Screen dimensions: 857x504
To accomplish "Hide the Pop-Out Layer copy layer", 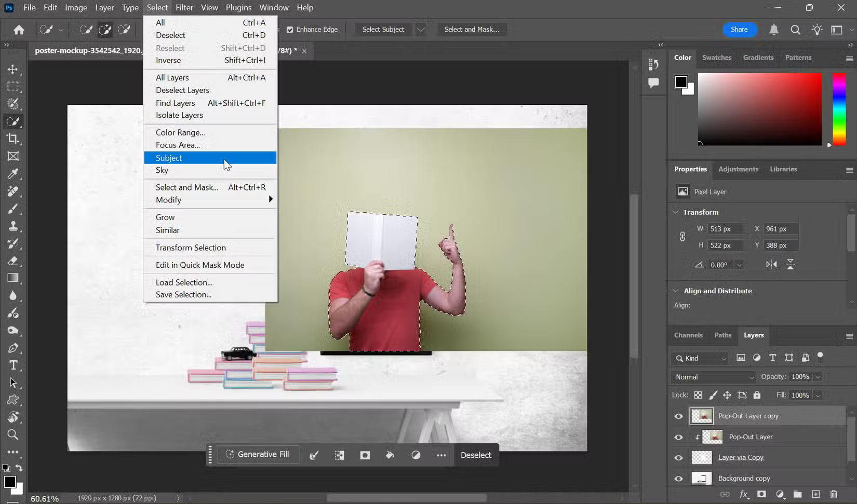I will [678, 416].
